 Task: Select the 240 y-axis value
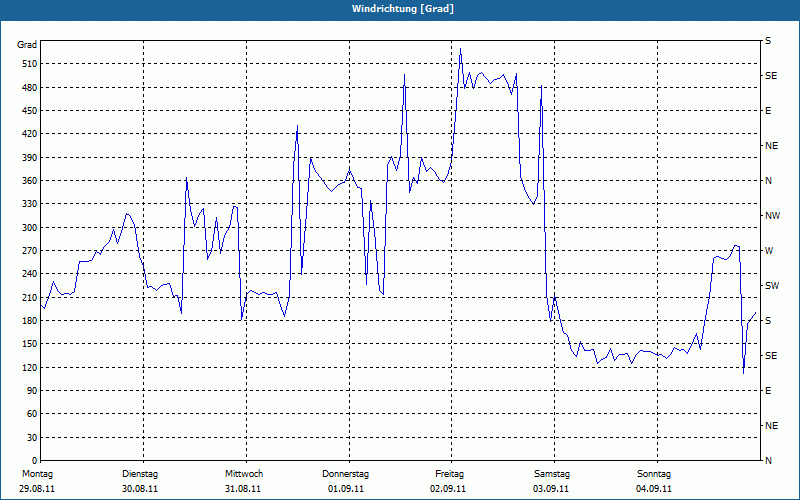tap(30, 273)
